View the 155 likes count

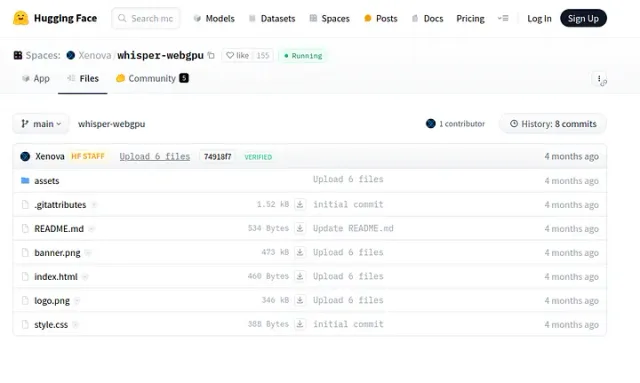click(263, 55)
